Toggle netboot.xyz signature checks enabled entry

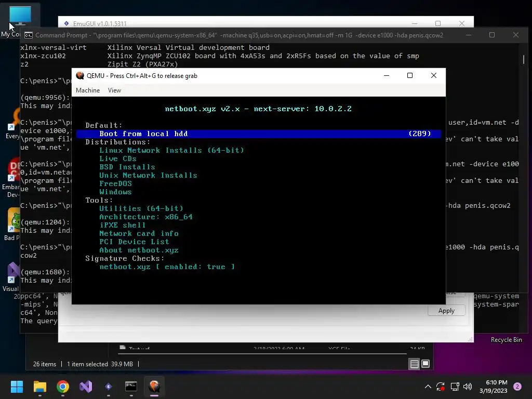pyautogui.click(x=167, y=267)
